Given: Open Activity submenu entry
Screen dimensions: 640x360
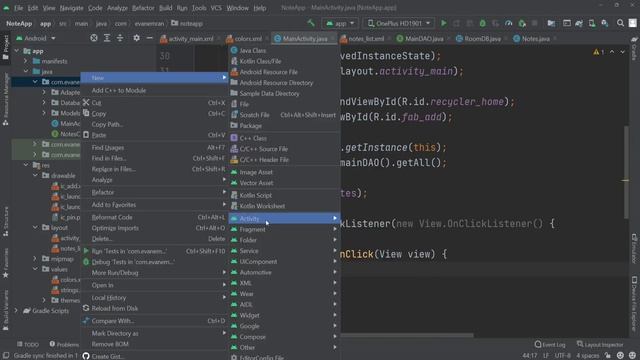Looking at the screenshot, I should [x=284, y=218].
